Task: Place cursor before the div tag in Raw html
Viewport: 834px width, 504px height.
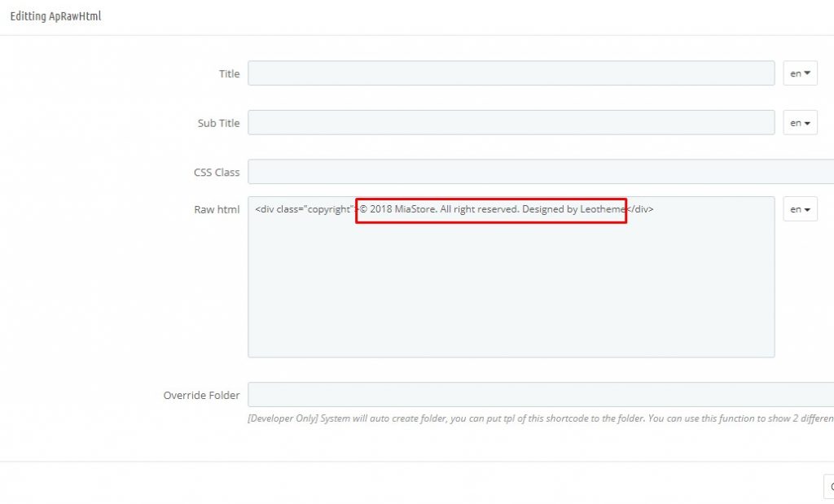Action: (257, 209)
